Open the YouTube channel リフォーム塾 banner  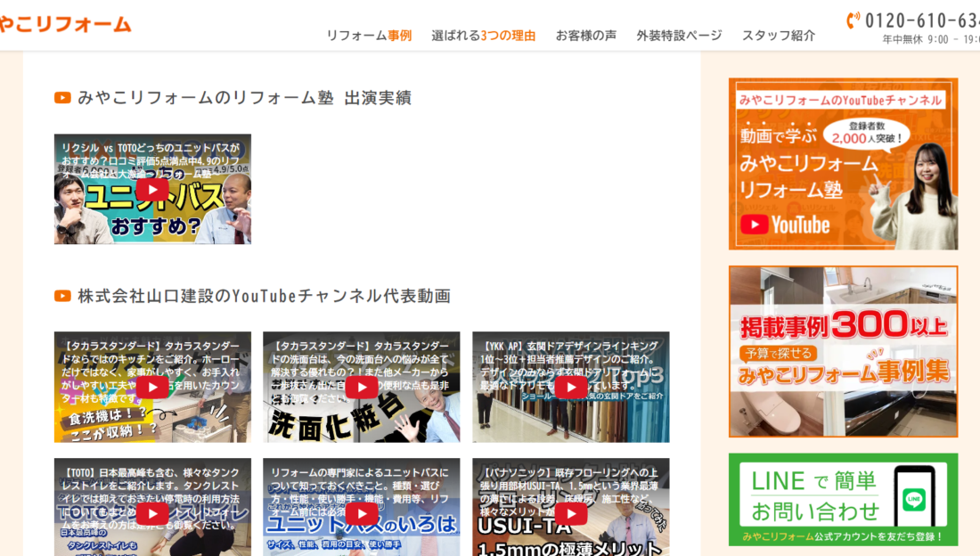pos(843,164)
